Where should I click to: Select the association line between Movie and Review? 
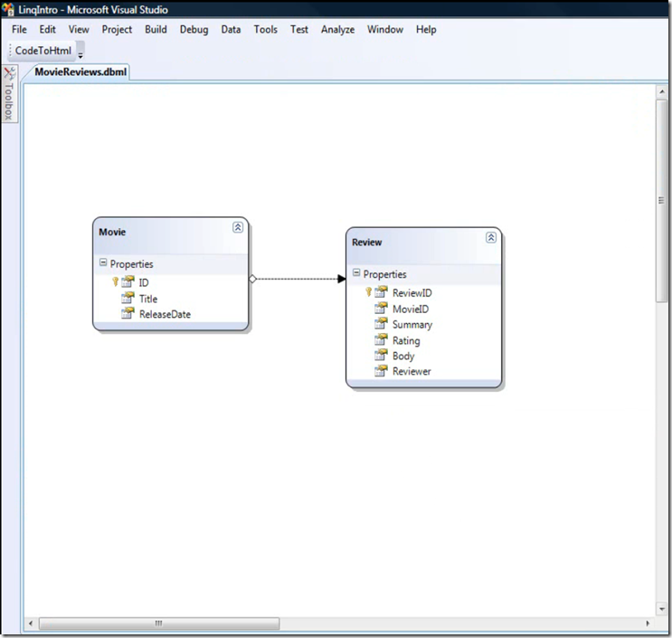click(297, 279)
